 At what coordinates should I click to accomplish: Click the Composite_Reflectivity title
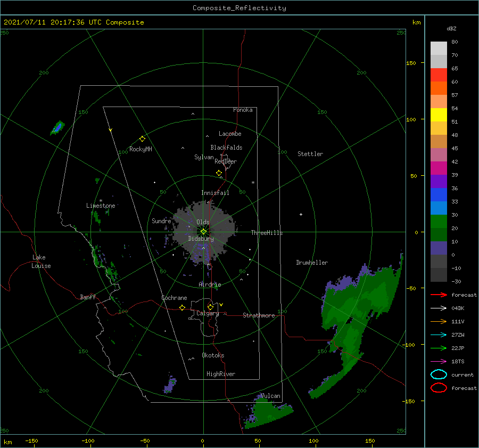click(x=240, y=7)
